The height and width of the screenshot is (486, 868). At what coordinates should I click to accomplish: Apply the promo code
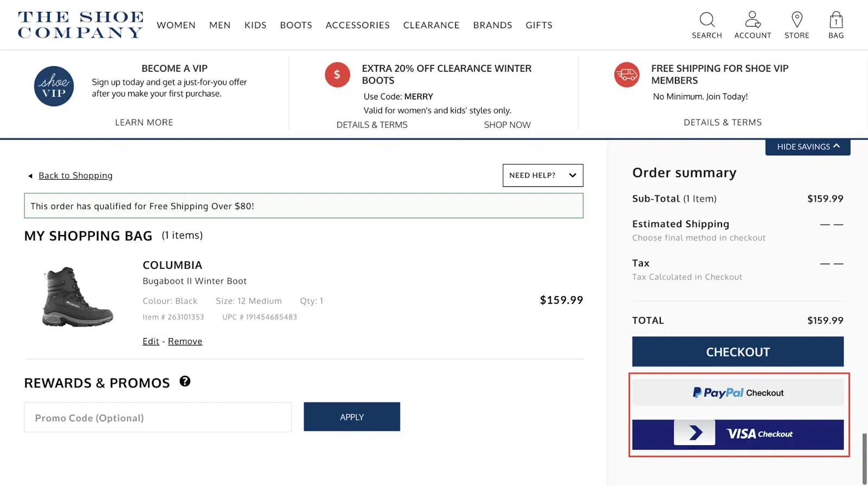click(352, 417)
